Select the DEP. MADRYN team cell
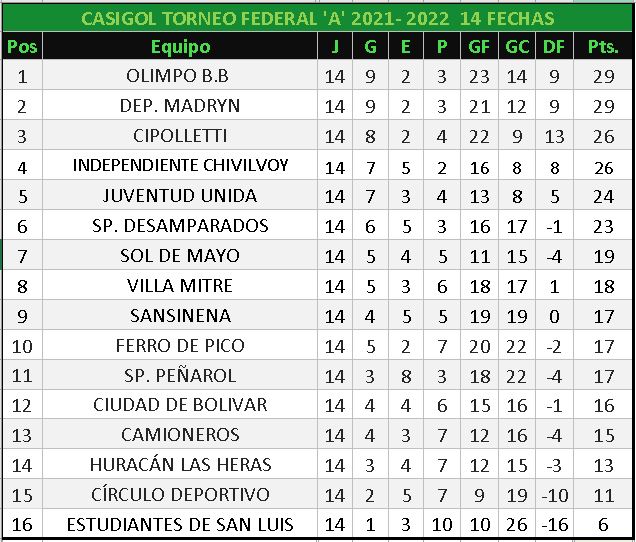 tap(180, 106)
